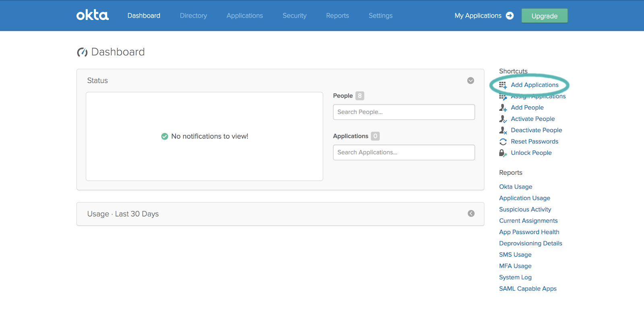This screenshot has width=644, height=309.
Task: Click the Unlock People lock icon
Action: pyautogui.click(x=503, y=153)
